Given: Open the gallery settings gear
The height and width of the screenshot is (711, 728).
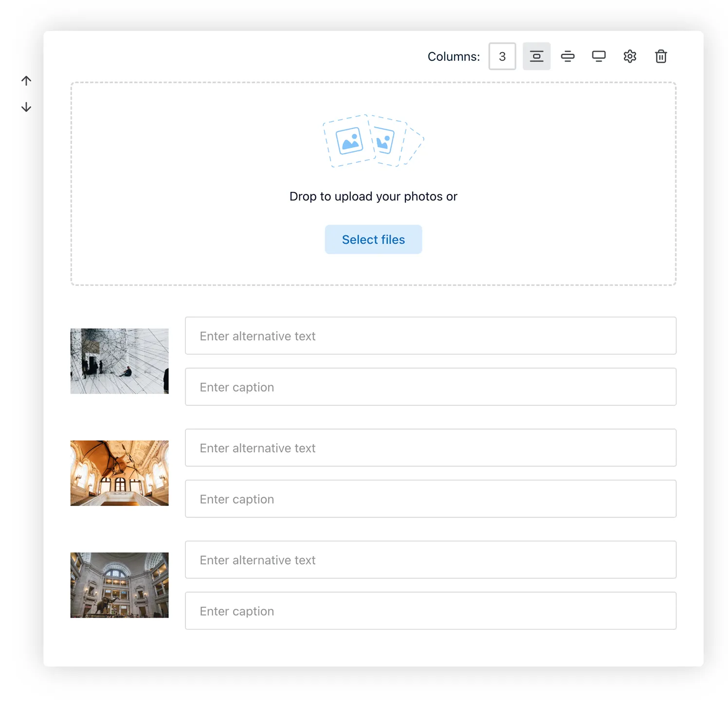Looking at the screenshot, I should pos(630,56).
